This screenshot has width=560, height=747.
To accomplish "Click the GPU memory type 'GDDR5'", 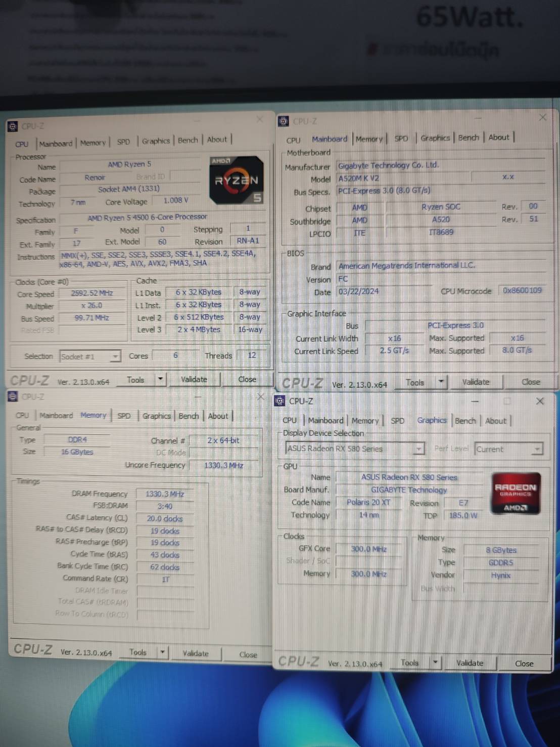I will click(501, 563).
